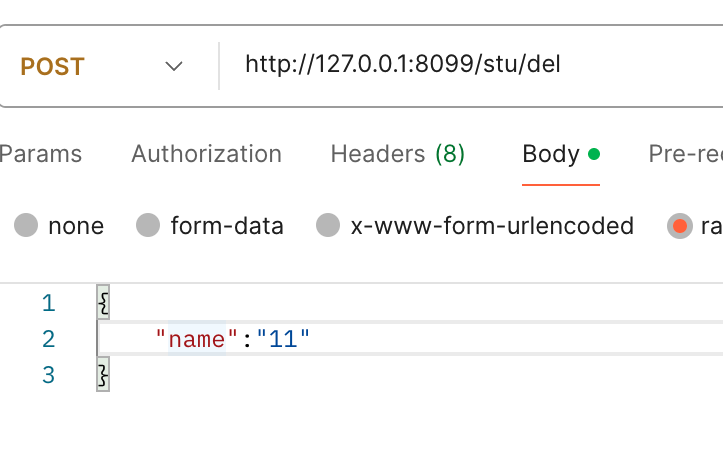Switch to the Params tab
The width and height of the screenshot is (723, 458).
[x=41, y=154]
